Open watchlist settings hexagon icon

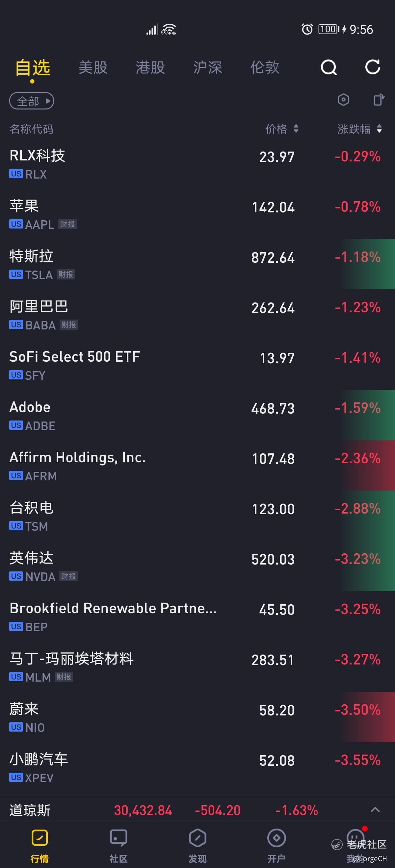(343, 100)
